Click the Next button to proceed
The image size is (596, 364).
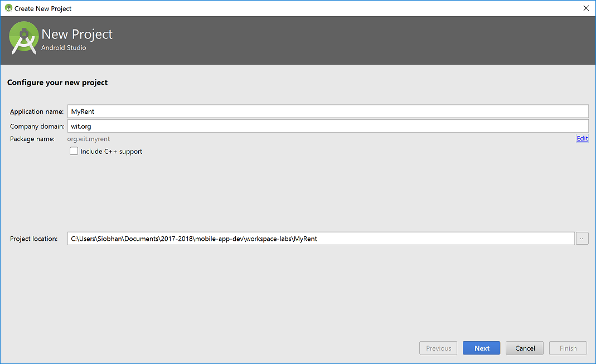coord(481,347)
